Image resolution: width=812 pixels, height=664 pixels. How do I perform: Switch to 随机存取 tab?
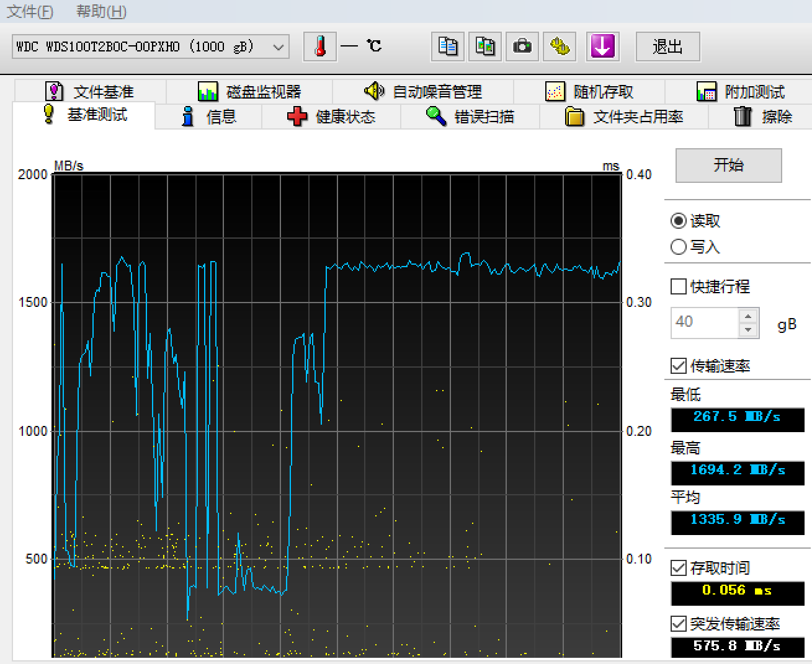589,92
